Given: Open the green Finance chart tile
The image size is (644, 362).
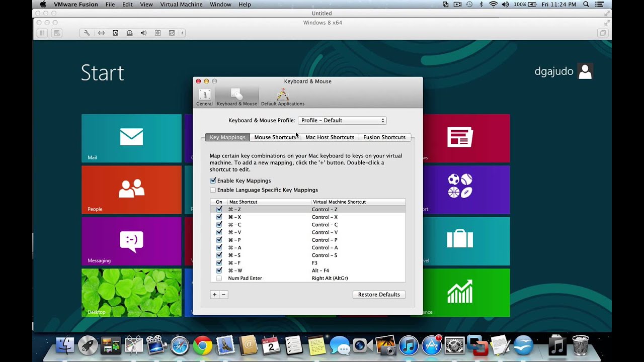Looking at the screenshot, I should point(466,293).
